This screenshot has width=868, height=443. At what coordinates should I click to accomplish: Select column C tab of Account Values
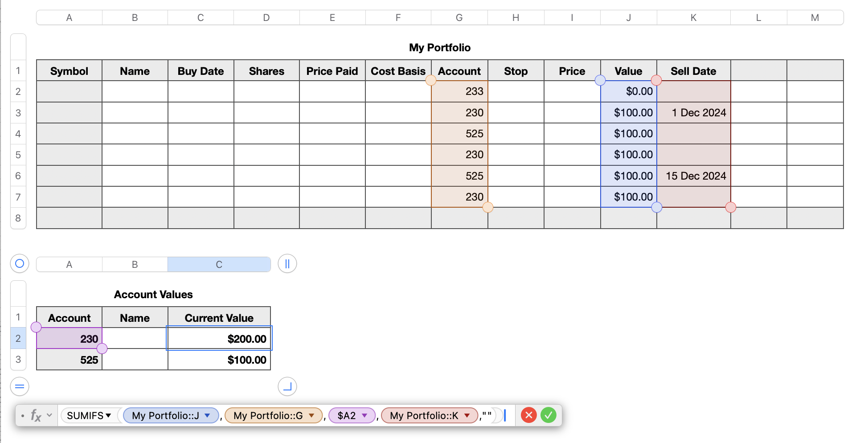[219, 264]
